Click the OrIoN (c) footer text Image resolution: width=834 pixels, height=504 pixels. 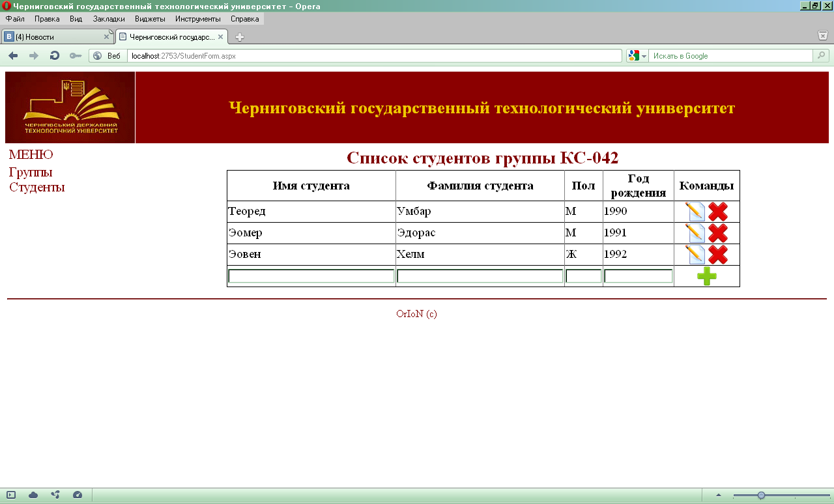coord(416,314)
